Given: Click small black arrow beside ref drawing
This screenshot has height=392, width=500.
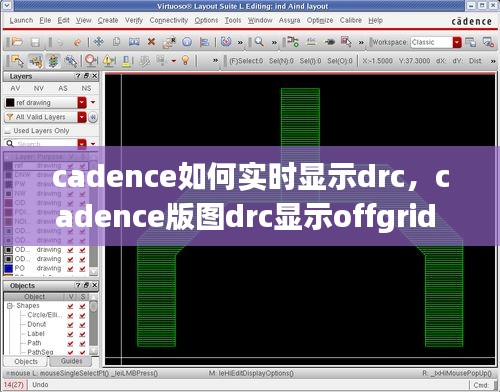Looking at the screenshot, I should 93,102.
